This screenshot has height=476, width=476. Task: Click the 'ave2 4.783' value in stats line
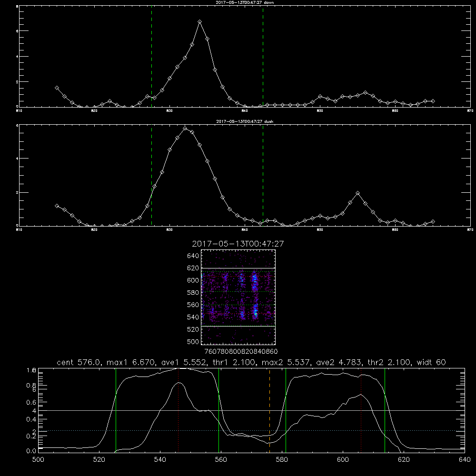point(339,362)
